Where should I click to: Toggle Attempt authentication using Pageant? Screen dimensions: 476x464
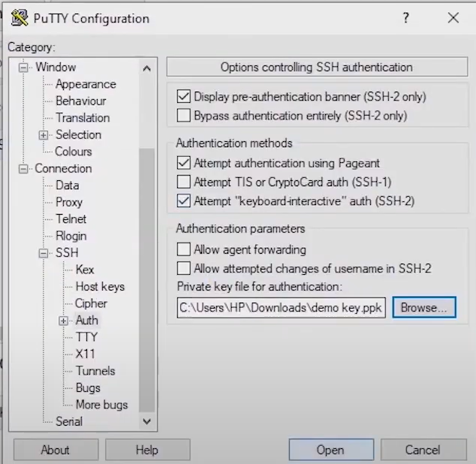(184, 163)
